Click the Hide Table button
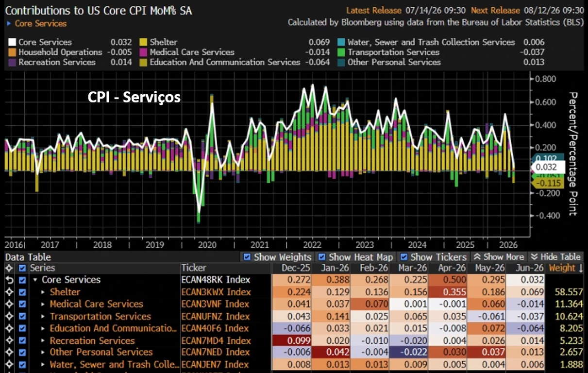 coord(555,257)
